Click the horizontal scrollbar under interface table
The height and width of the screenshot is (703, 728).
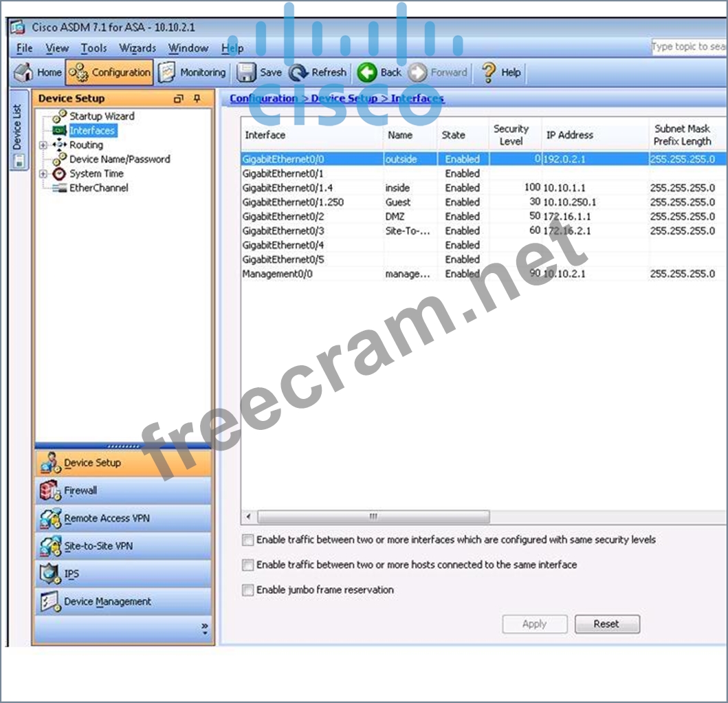(373, 517)
